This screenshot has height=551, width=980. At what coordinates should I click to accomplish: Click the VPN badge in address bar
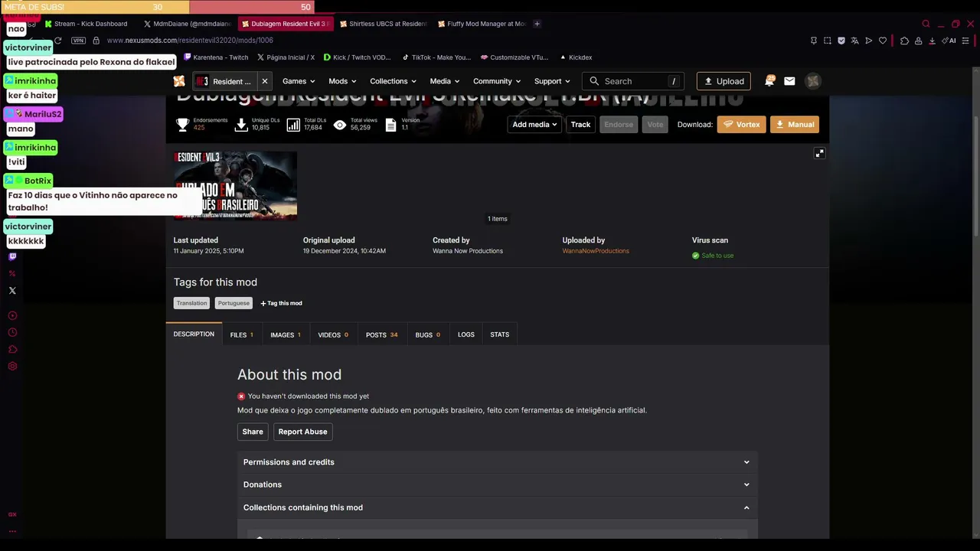click(x=78, y=41)
